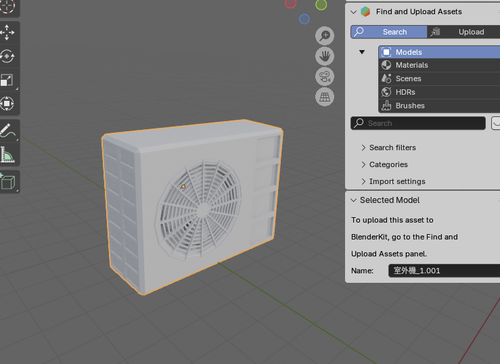Click the BlenderKit search input field

tap(418, 123)
